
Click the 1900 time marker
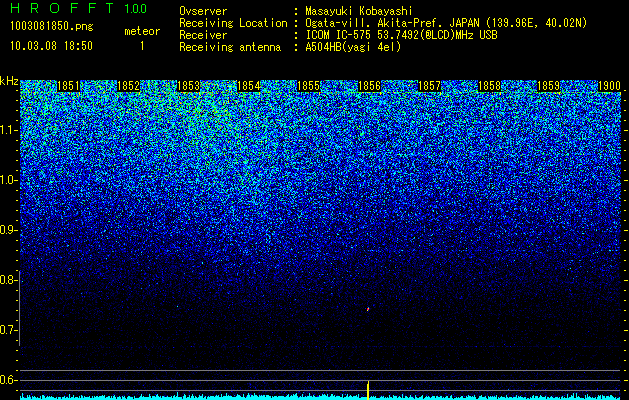(x=609, y=86)
